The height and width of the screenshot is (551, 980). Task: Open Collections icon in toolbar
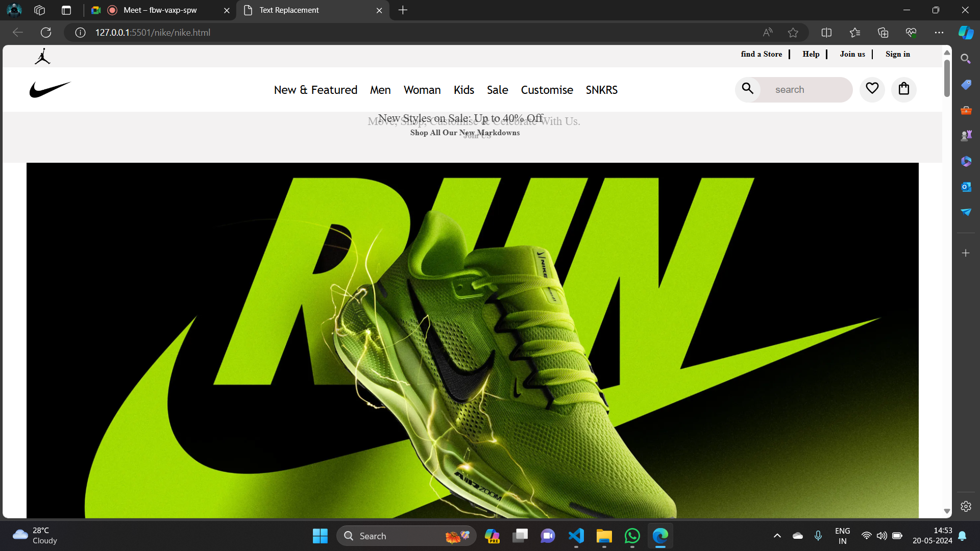(883, 33)
